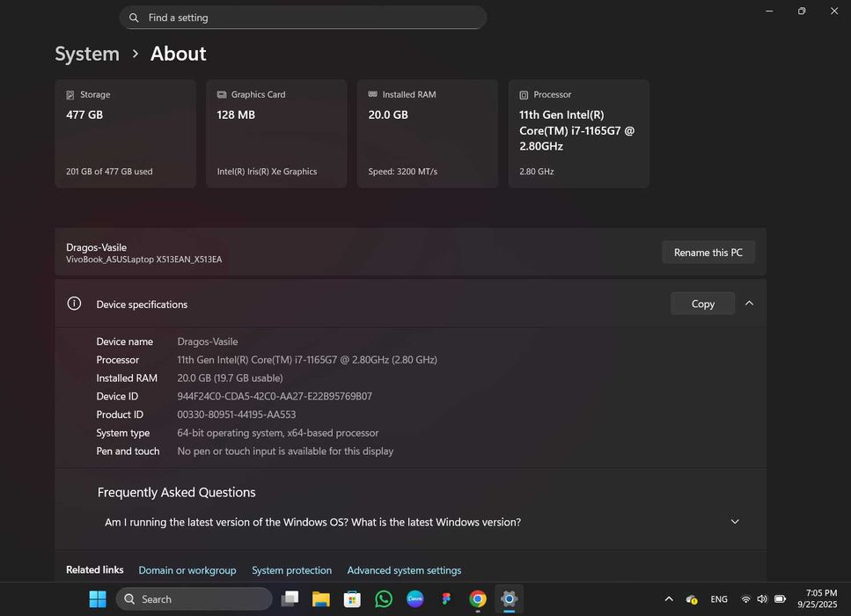The image size is (851, 616).
Task: Open Domain or workgroup link
Action: coord(187,570)
